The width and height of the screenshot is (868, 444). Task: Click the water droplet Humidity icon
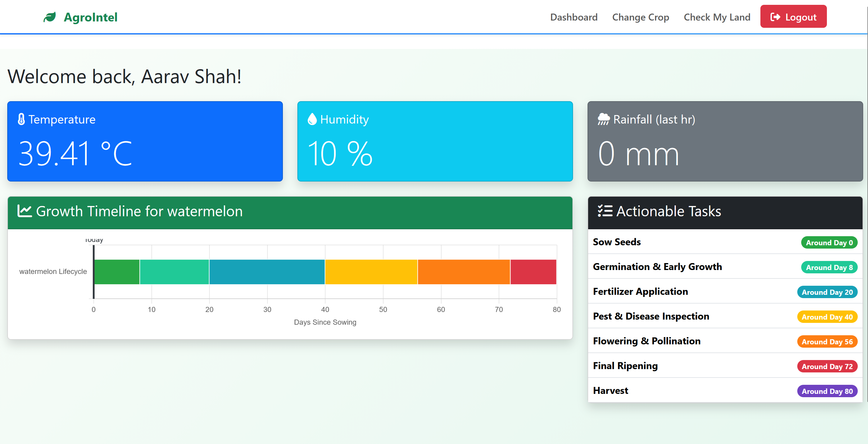click(x=312, y=119)
